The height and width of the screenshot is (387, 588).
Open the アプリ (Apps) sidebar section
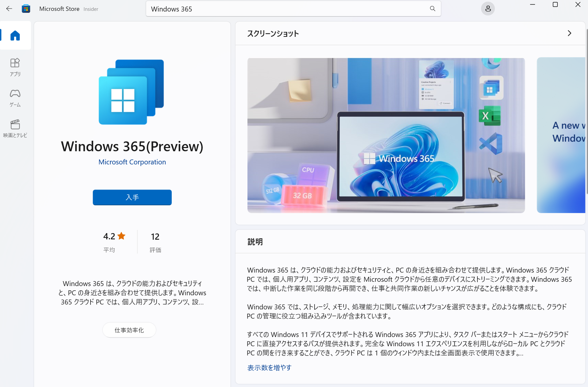(x=15, y=67)
